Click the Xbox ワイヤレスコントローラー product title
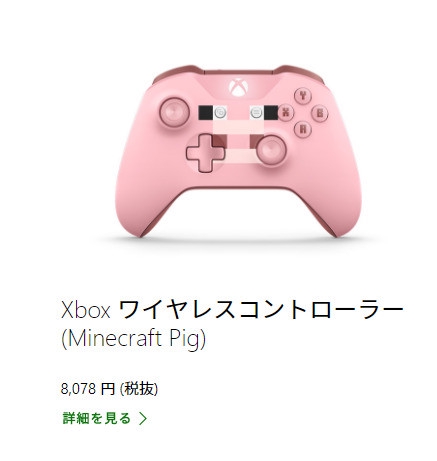 (232, 310)
